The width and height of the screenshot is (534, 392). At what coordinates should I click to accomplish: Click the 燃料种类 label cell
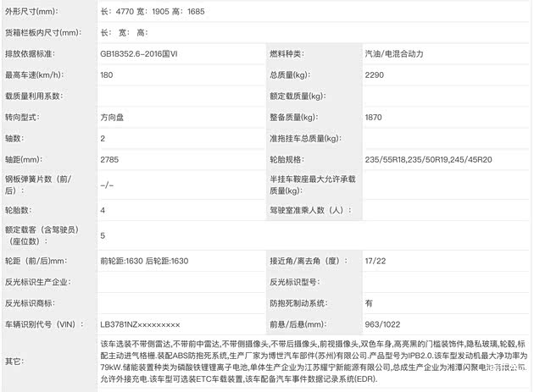click(x=289, y=53)
